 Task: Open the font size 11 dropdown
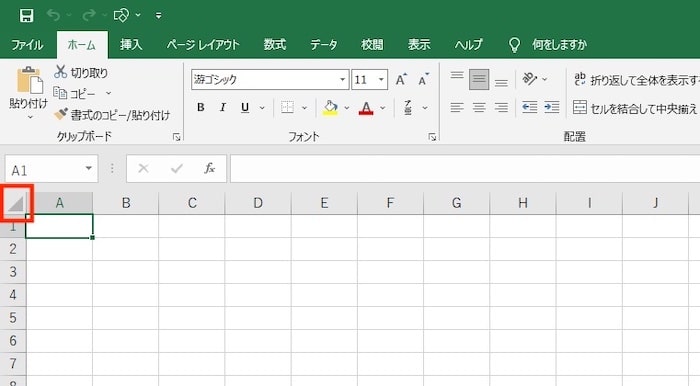[x=381, y=80]
